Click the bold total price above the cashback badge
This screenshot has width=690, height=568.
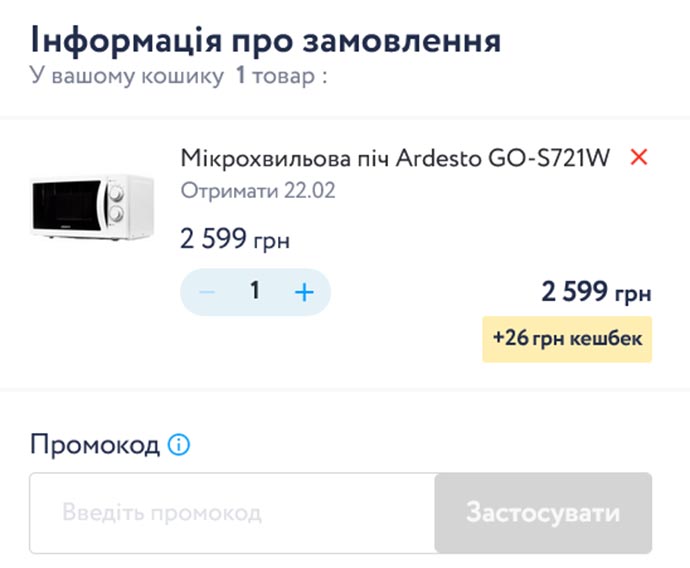coord(596,292)
